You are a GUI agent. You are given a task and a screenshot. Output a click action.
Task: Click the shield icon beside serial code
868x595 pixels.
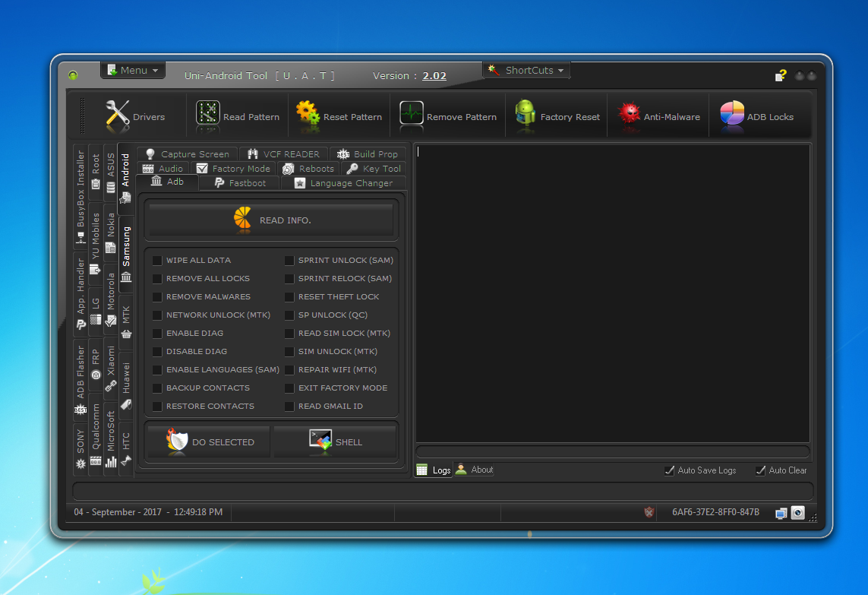pyautogui.click(x=649, y=512)
